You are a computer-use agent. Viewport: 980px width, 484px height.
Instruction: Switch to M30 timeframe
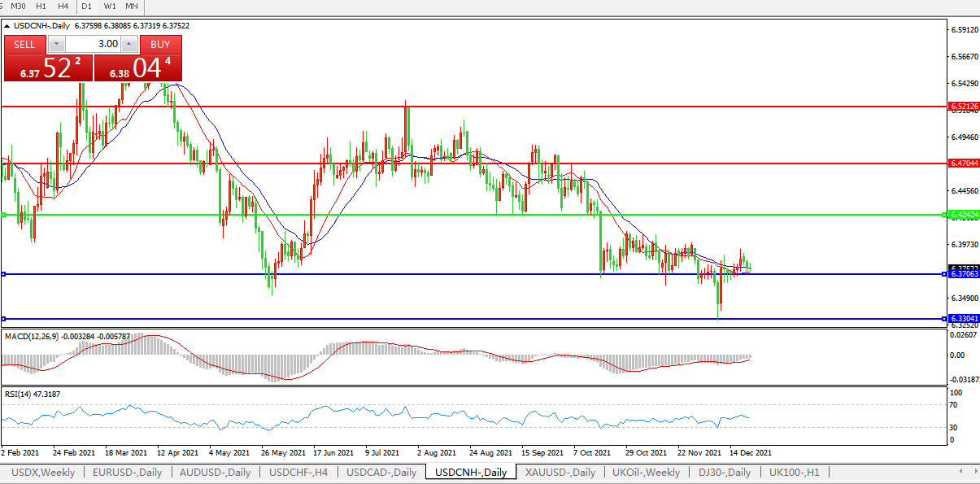tap(19, 7)
